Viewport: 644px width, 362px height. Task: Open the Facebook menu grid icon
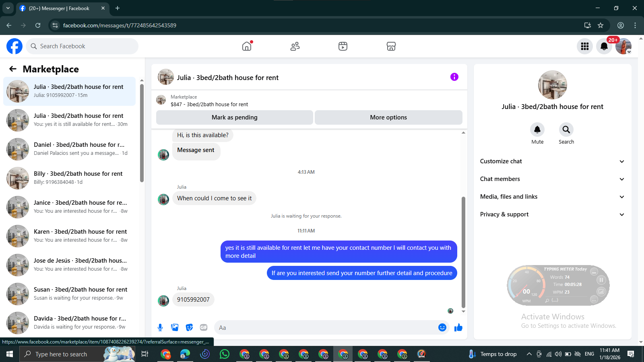tap(585, 46)
